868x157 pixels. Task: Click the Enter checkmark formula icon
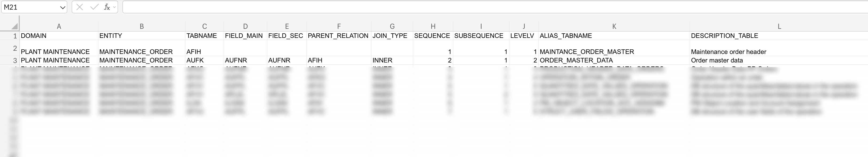tap(95, 7)
